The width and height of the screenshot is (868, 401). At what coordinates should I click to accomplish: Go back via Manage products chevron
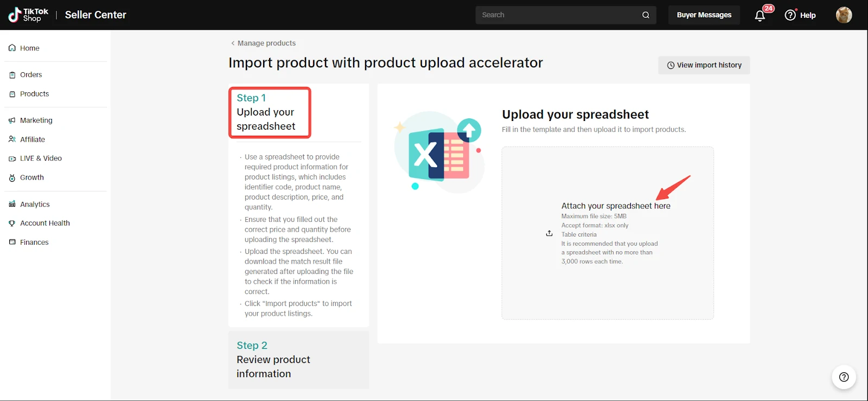tap(233, 43)
